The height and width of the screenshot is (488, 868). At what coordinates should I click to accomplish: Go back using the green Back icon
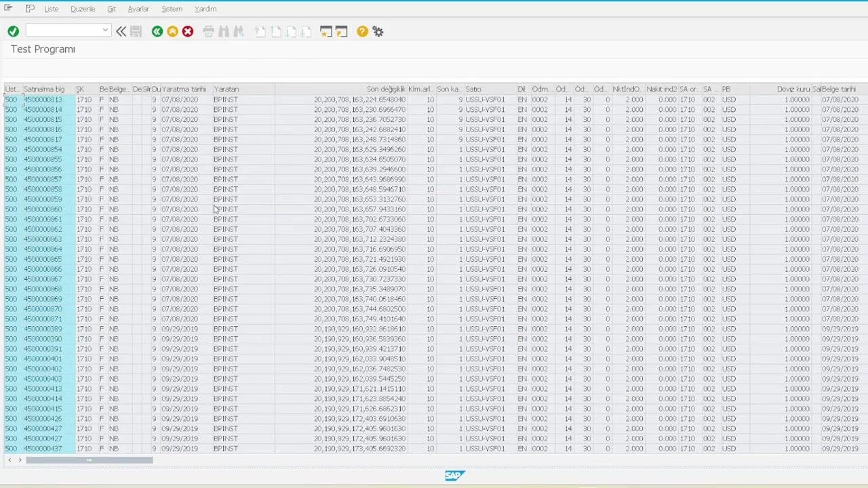coord(157,31)
